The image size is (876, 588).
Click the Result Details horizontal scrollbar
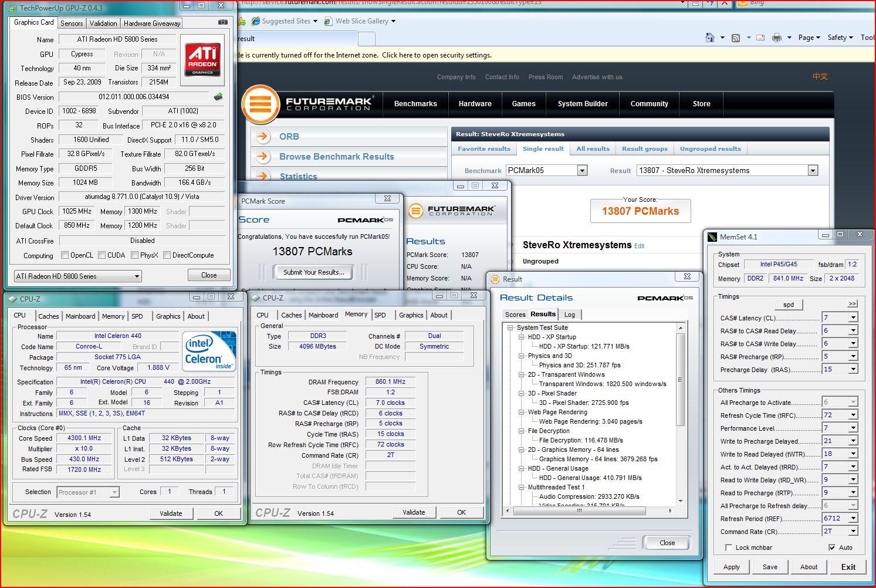(589, 511)
